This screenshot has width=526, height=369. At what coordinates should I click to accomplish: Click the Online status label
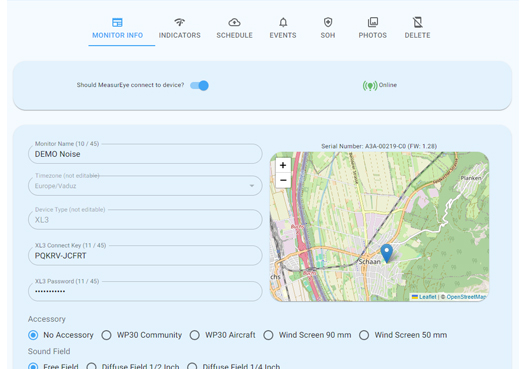(x=388, y=85)
